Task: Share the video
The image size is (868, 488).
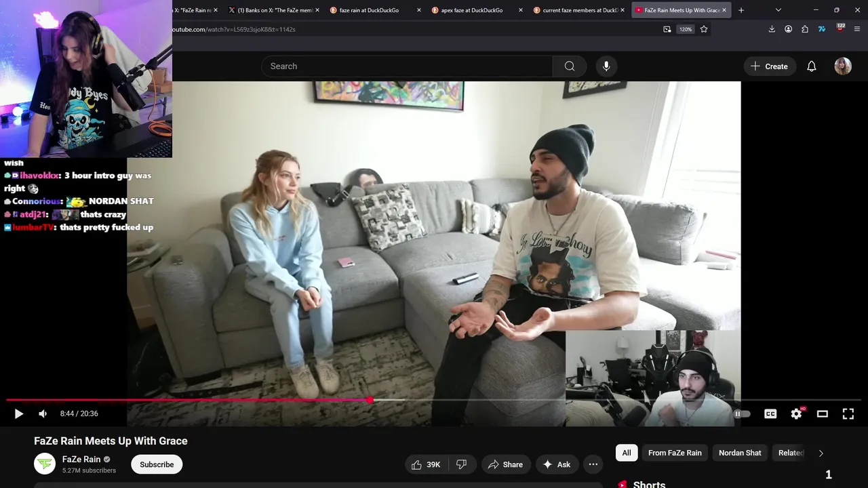Action: click(x=505, y=464)
